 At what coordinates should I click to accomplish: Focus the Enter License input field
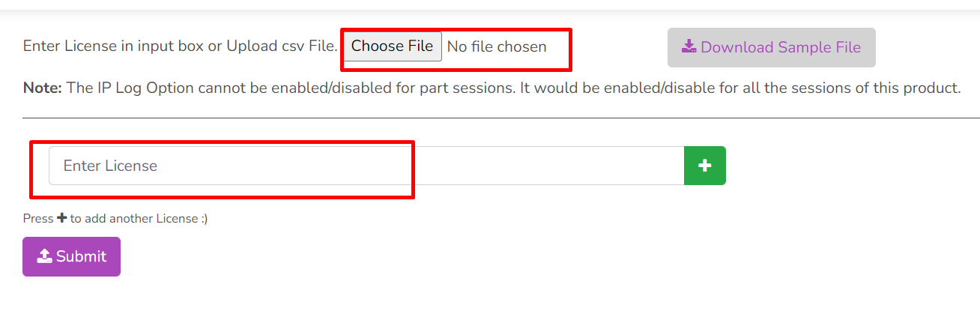pyautogui.click(x=366, y=166)
